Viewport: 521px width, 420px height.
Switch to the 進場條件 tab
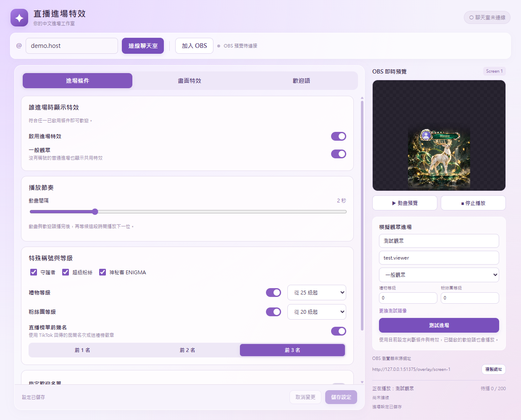[78, 81]
